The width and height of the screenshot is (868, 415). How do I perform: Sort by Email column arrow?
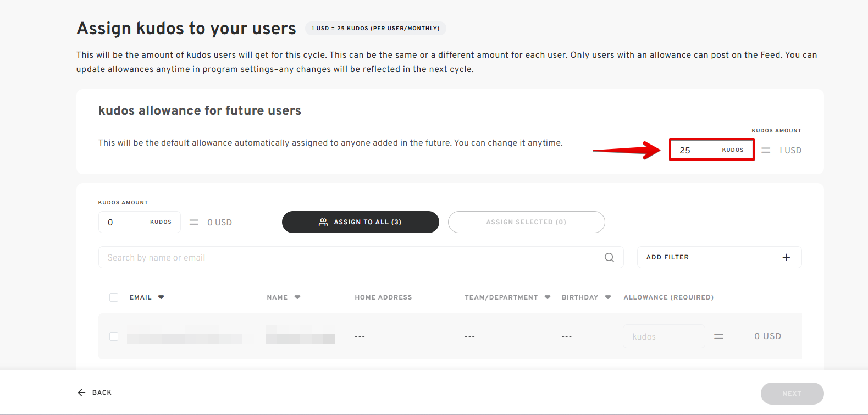[161, 297]
